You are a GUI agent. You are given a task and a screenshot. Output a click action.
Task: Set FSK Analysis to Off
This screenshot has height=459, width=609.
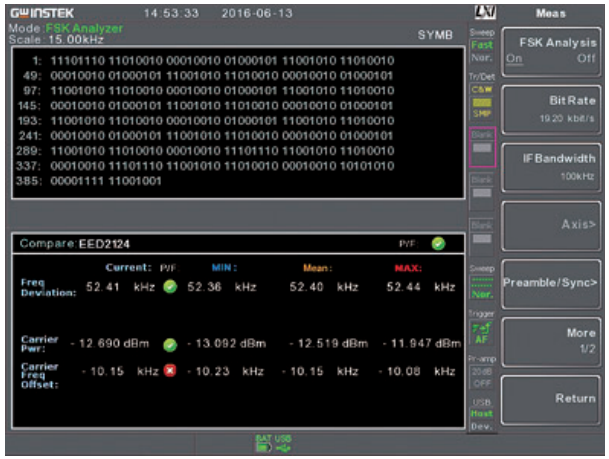pos(586,59)
